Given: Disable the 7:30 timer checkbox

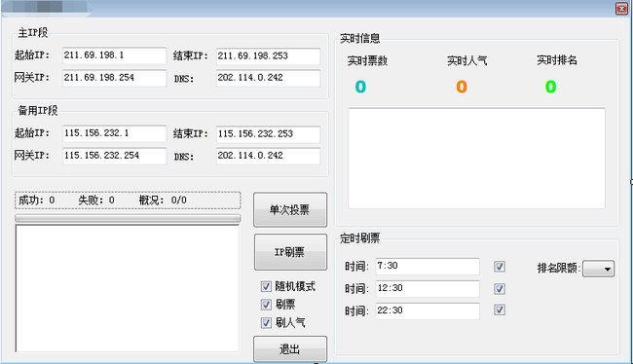Looking at the screenshot, I should (500, 267).
